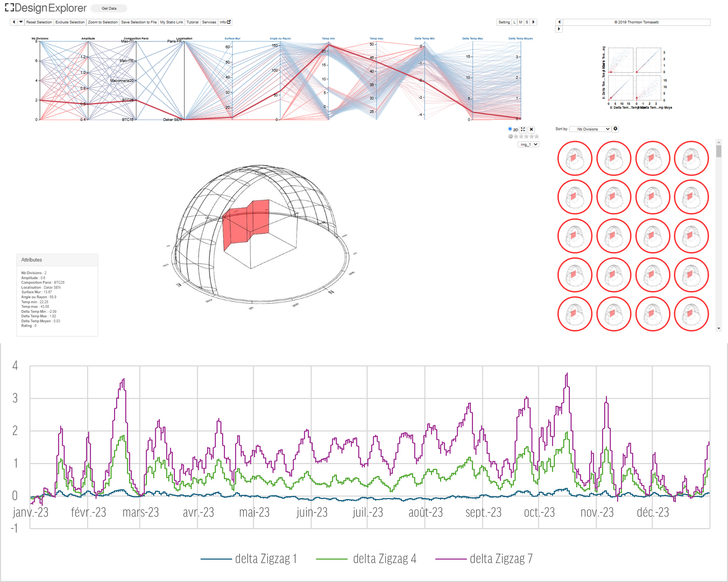Click the Reset Selection button

pos(39,22)
